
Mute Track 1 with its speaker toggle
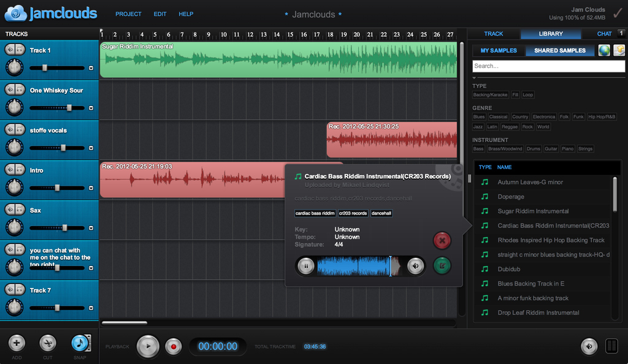(x=10, y=49)
